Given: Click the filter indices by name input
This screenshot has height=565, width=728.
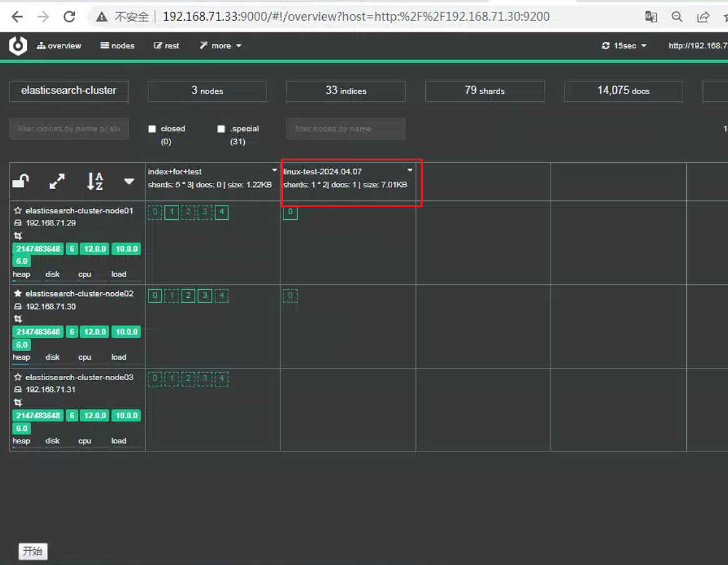Looking at the screenshot, I should pos(69,129).
